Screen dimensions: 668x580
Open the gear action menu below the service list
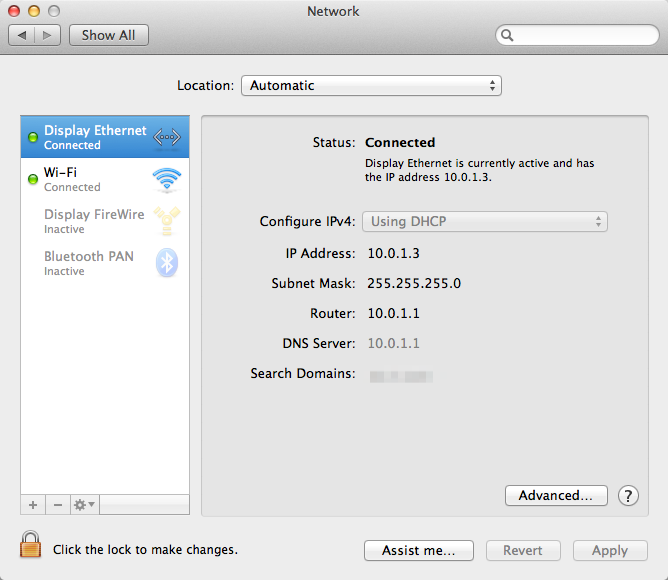tap(85, 505)
